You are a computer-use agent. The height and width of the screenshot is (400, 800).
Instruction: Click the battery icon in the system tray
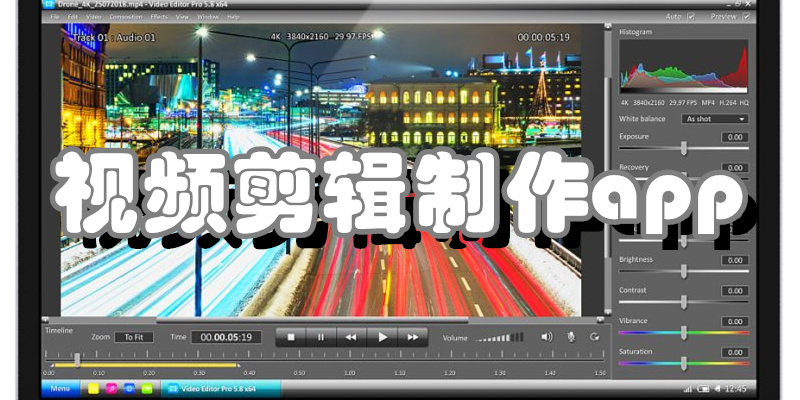click(704, 389)
